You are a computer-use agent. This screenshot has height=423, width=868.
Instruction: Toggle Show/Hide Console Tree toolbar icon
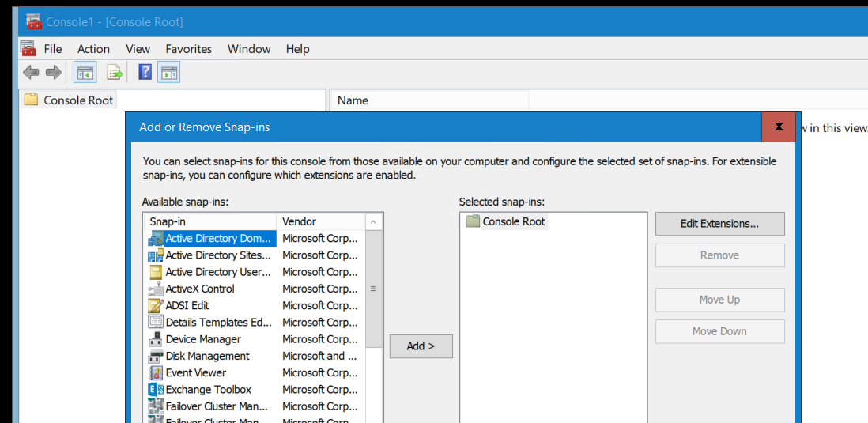pos(85,73)
